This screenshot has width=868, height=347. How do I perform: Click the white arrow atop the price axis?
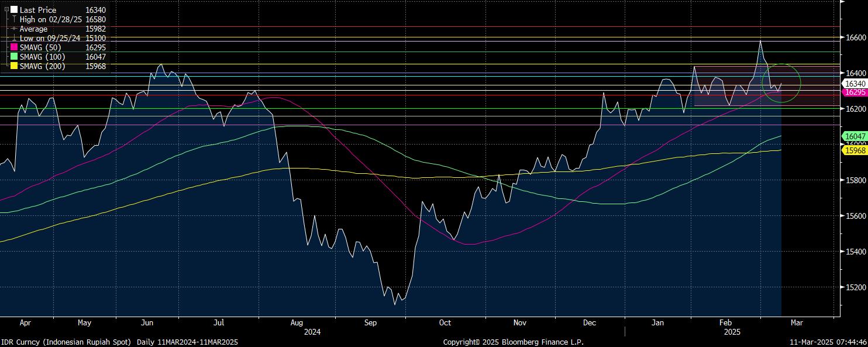841,3
